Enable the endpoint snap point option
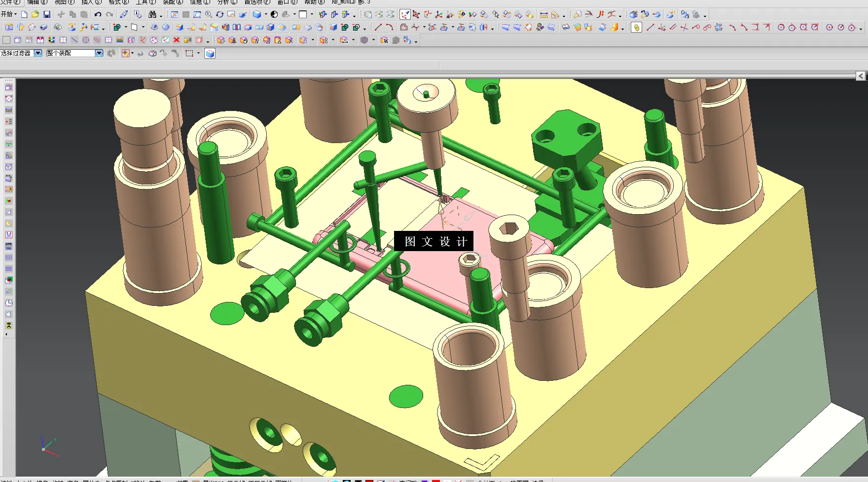Viewport: 868px width, 482px height. pos(650,28)
